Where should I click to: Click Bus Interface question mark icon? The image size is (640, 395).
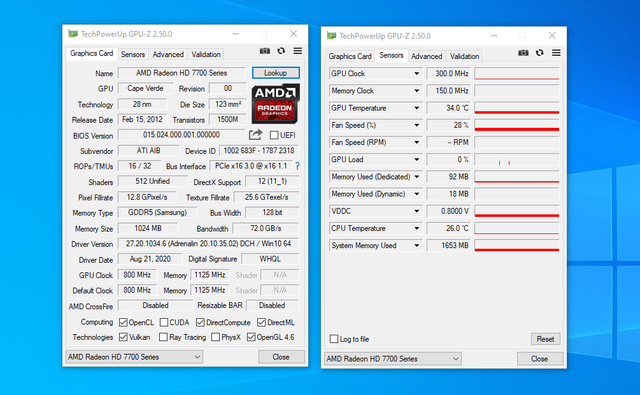click(297, 166)
